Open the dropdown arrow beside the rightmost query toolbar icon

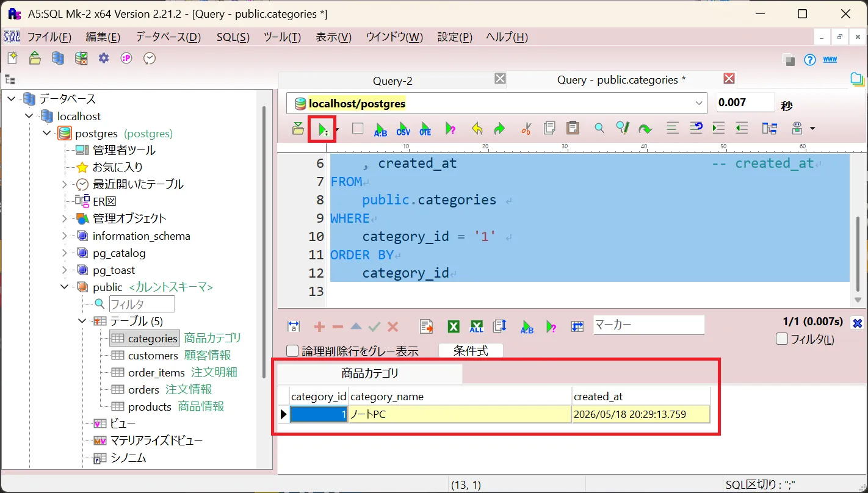click(x=812, y=128)
